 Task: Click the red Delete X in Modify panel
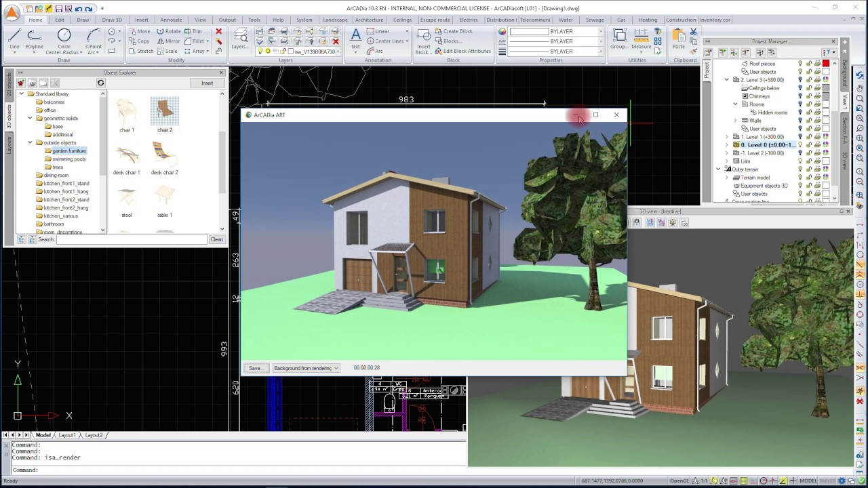[x=218, y=31]
